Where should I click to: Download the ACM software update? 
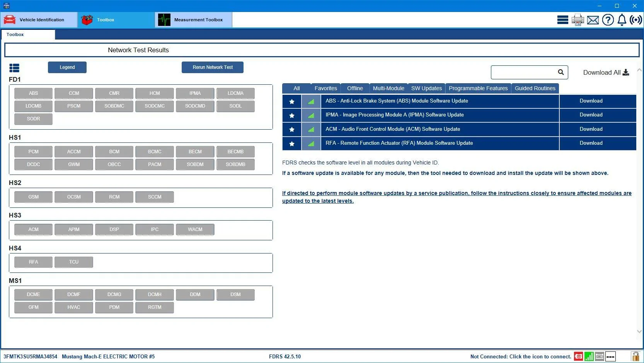click(x=598, y=129)
